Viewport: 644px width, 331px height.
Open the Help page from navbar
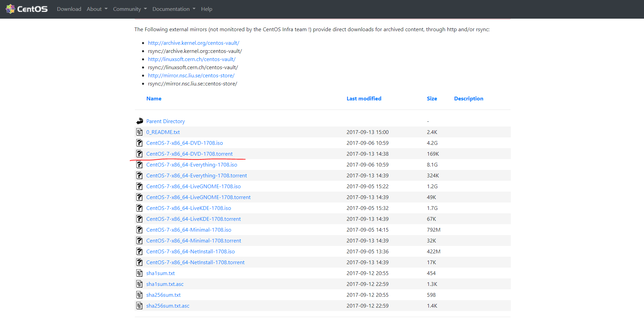(x=206, y=9)
